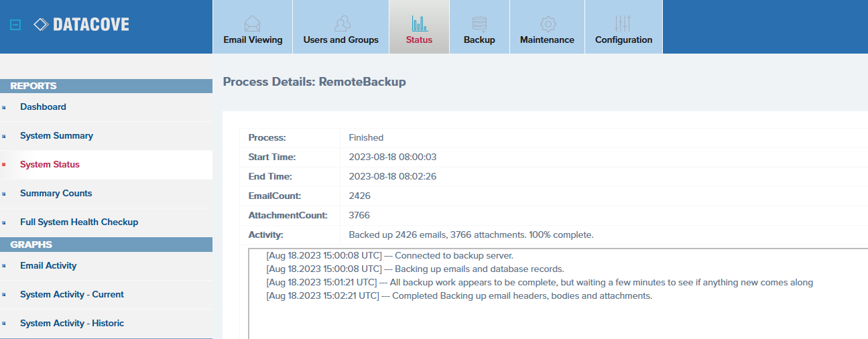Click the Activity: label
The height and width of the screenshot is (339, 868).
coord(266,234)
